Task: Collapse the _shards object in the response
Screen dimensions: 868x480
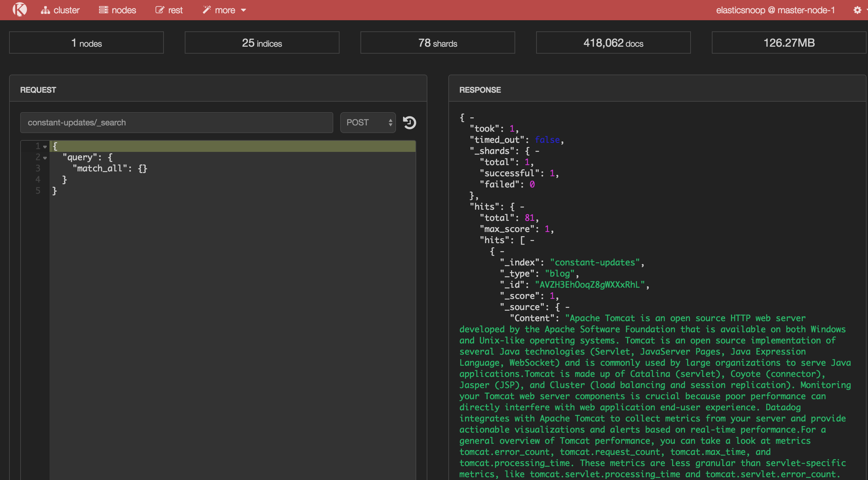Action: [537, 150]
